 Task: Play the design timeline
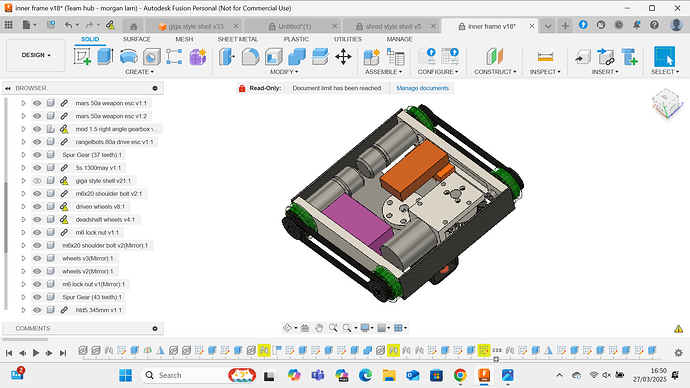click(x=36, y=353)
